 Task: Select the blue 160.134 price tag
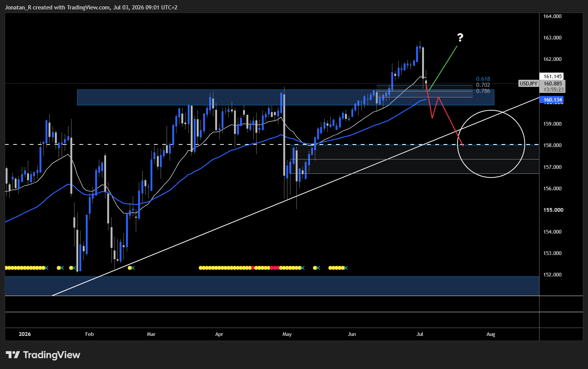[x=552, y=100]
